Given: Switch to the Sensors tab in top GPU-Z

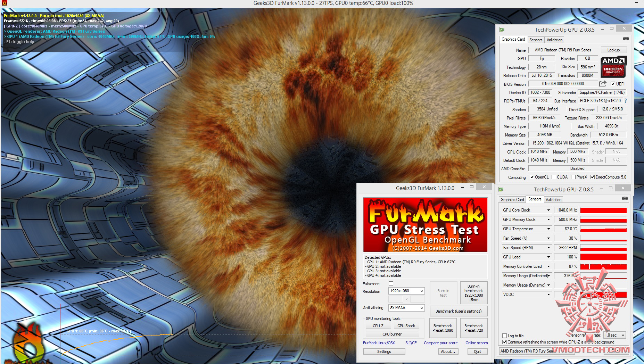Looking at the screenshot, I should coord(536,40).
